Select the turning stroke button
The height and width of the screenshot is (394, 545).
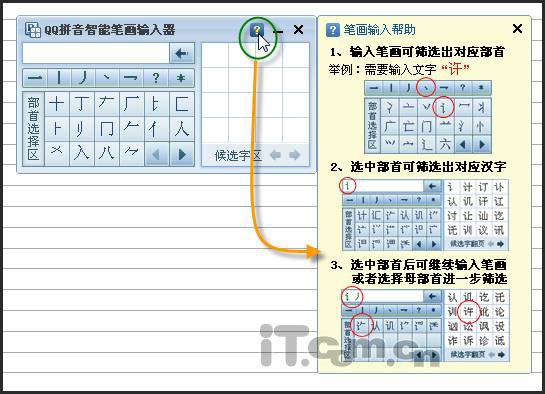point(131,78)
